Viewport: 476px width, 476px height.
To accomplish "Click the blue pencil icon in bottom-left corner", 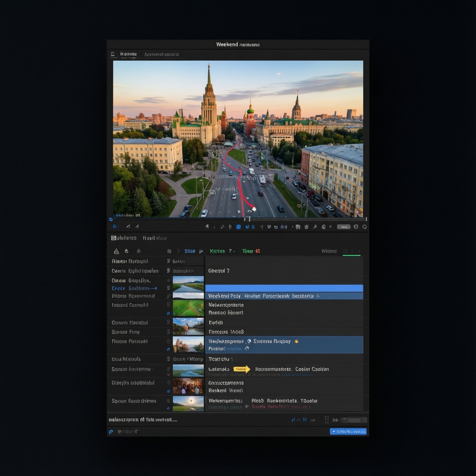I will point(111,432).
